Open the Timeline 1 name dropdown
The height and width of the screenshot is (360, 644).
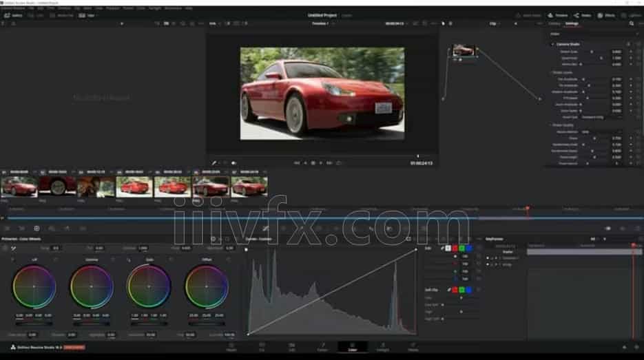coord(322,23)
